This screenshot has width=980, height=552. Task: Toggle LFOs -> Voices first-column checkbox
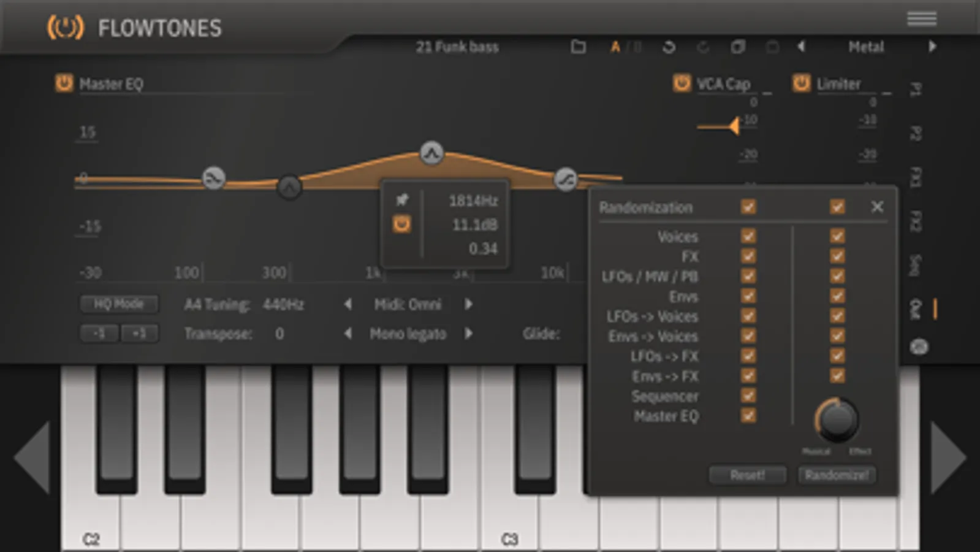(x=748, y=316)
